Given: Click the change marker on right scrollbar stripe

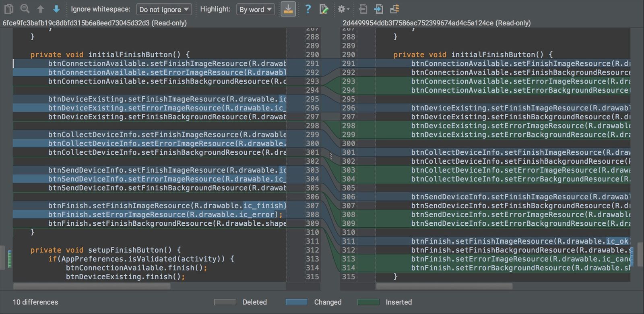Looking at the screenshot, I should [x=632, y=257].
